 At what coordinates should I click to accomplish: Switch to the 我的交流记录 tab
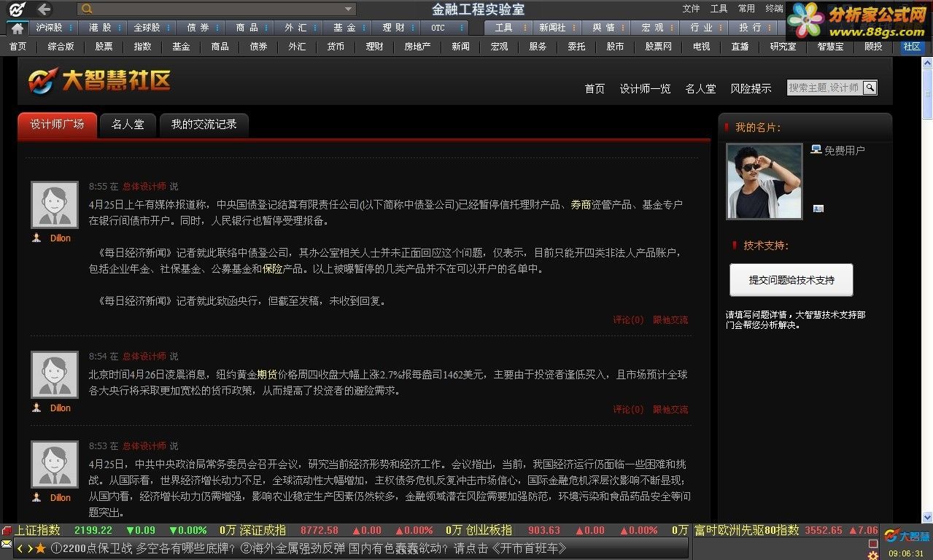tap(204, 125)
